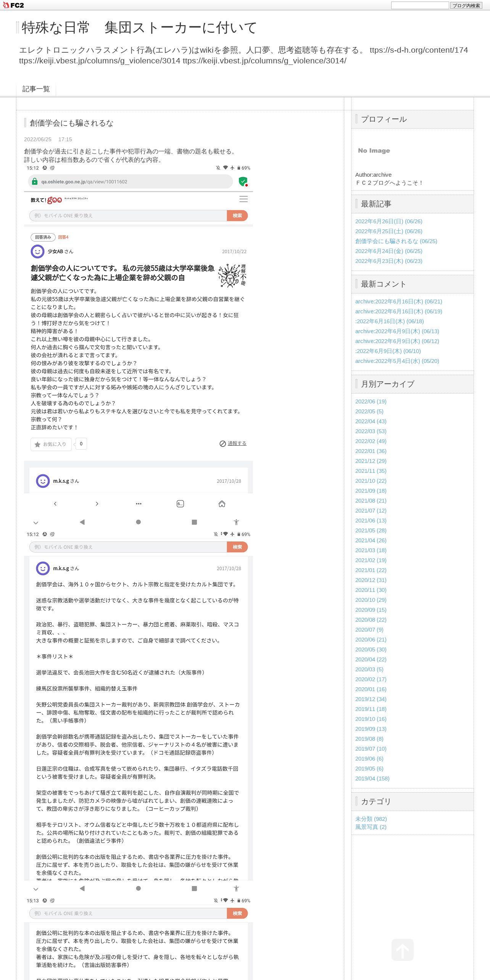This screenshot has height=980, width=490.
Task: Open monthly archive 2021/09 (18)
Action: point(371,491)
